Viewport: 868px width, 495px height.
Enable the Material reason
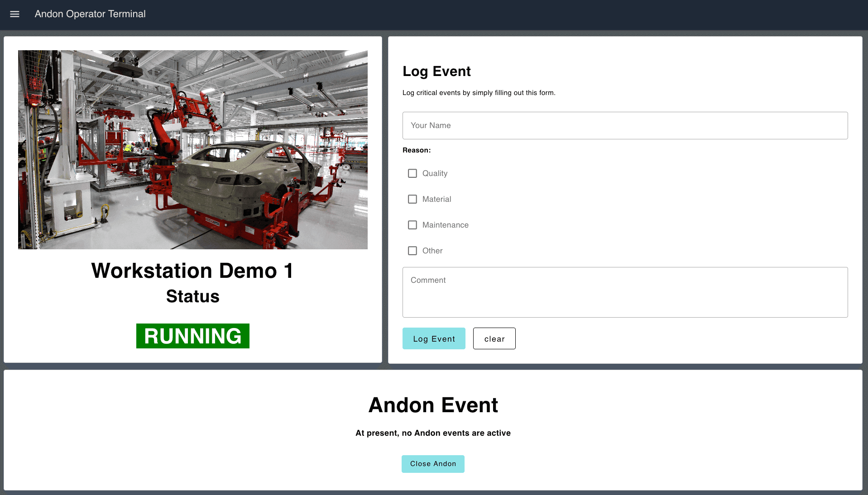pos(412,199)
